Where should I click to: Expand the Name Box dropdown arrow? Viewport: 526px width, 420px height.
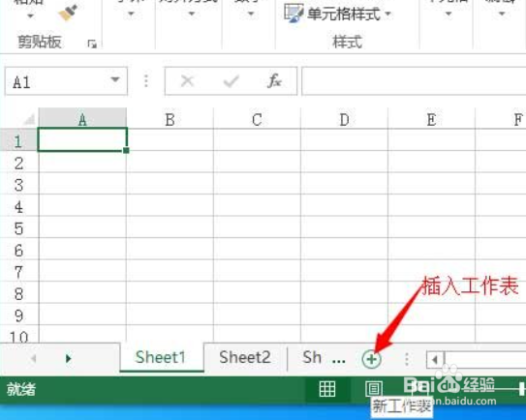[x=115, y=79]
